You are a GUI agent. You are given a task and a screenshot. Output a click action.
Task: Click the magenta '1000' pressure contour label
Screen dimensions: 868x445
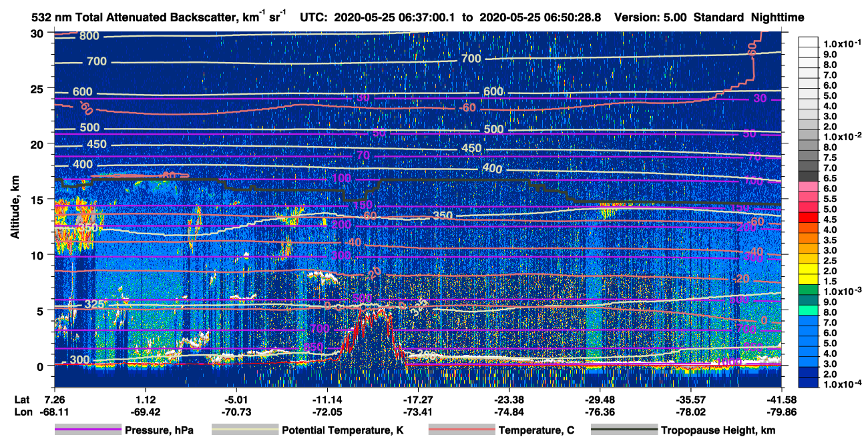(x=730, y=362)
